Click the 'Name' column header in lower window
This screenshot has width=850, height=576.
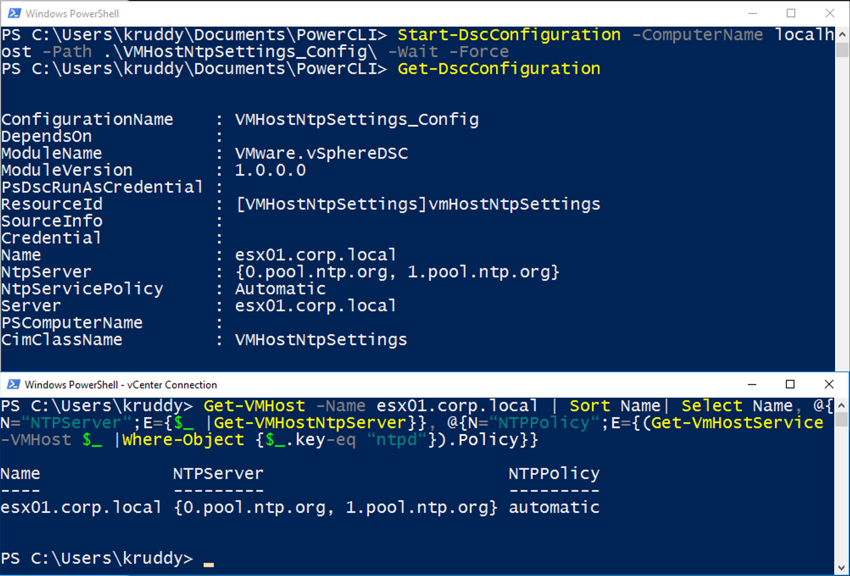(x=21, y=474)
